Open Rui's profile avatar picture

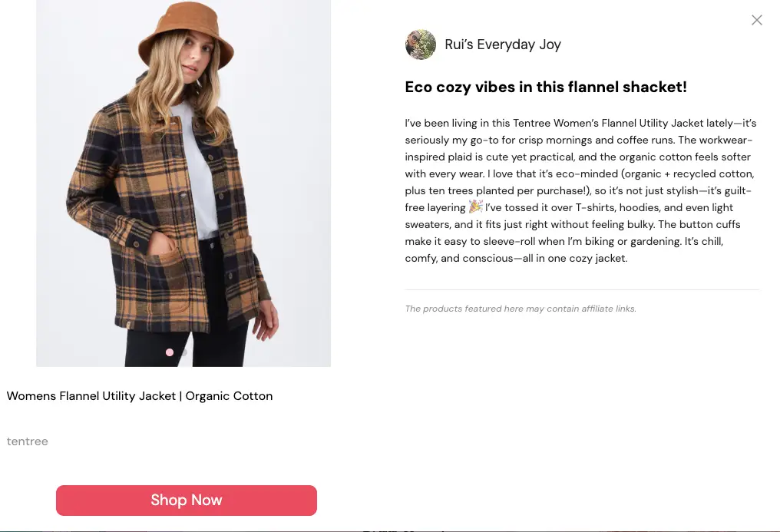tap(421, 45)
